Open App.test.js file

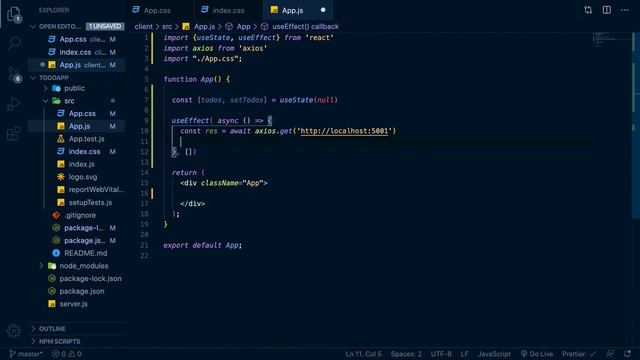coord(76,139)
